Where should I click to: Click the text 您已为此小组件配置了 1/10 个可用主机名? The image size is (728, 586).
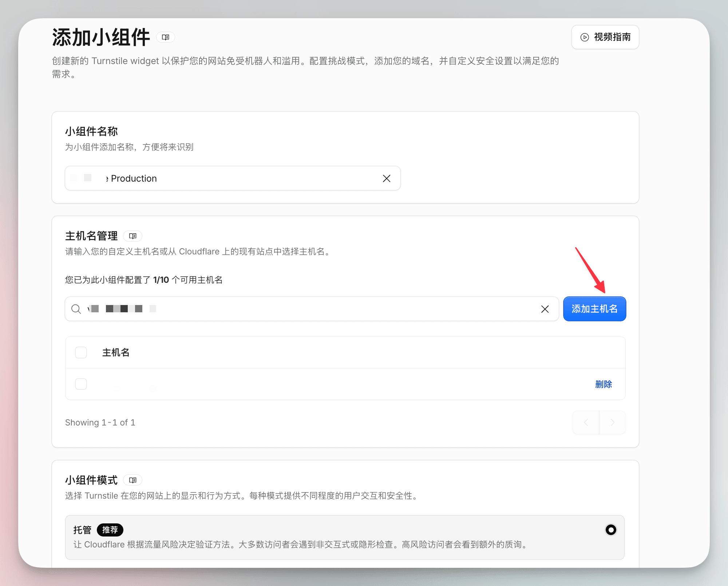(x=144, y=280)
